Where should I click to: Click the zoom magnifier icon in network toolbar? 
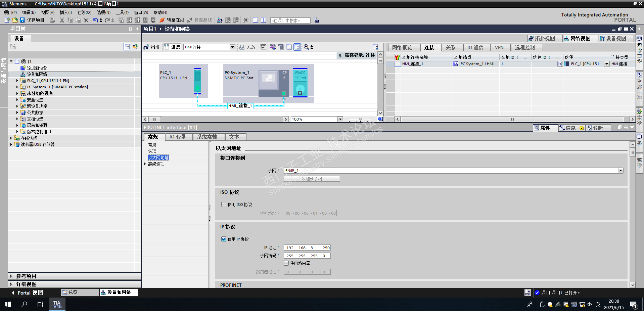[x=306, y=47]
